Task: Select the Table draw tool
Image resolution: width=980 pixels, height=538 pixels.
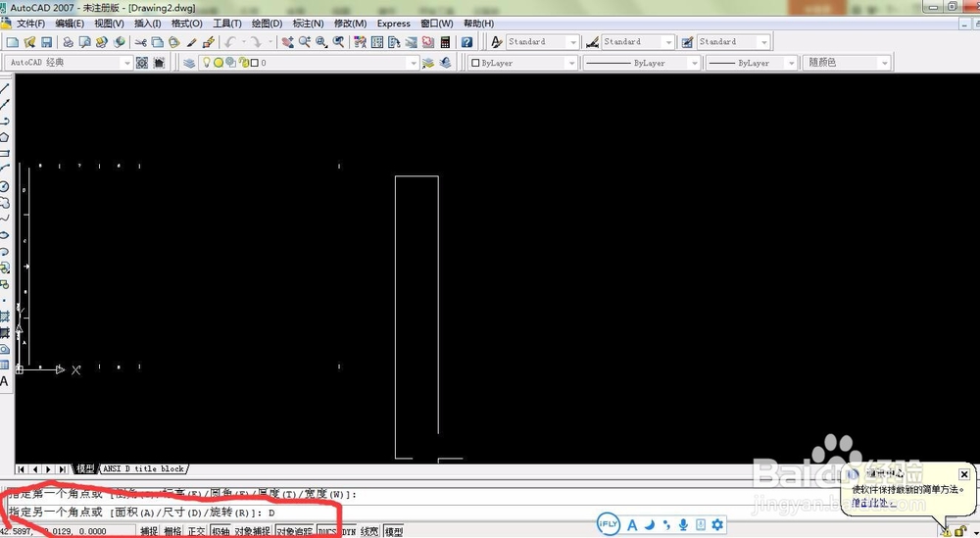Action: pos(4,365)
